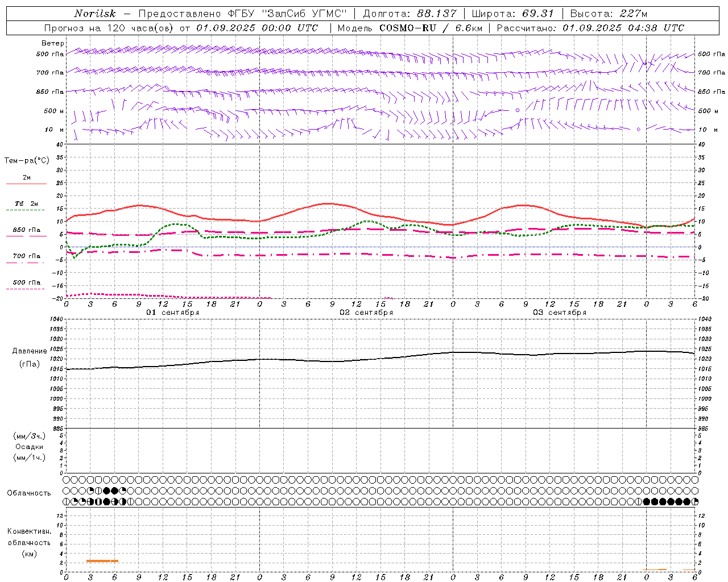The width and height of the screenshot is (728, 582).
Task: Select the "Долгота: 88.137" header field
Action: [409, 14]
